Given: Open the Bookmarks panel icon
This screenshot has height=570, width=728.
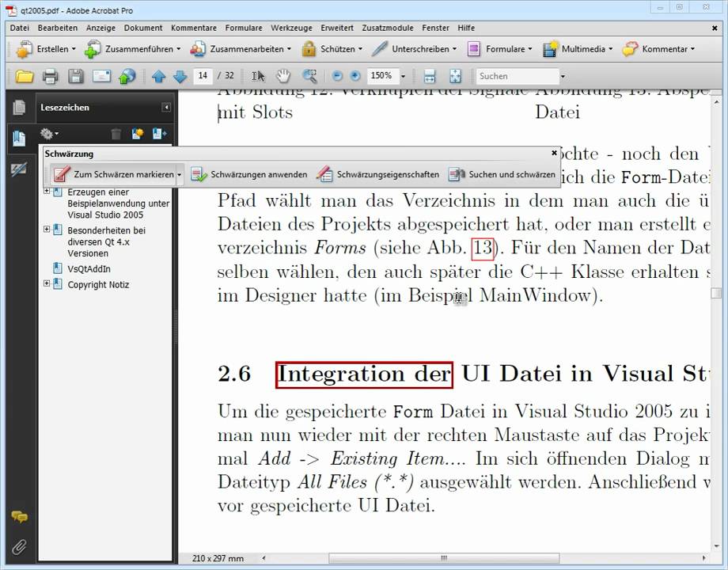Looking at the screenshot, I should (x=20, y=138).
